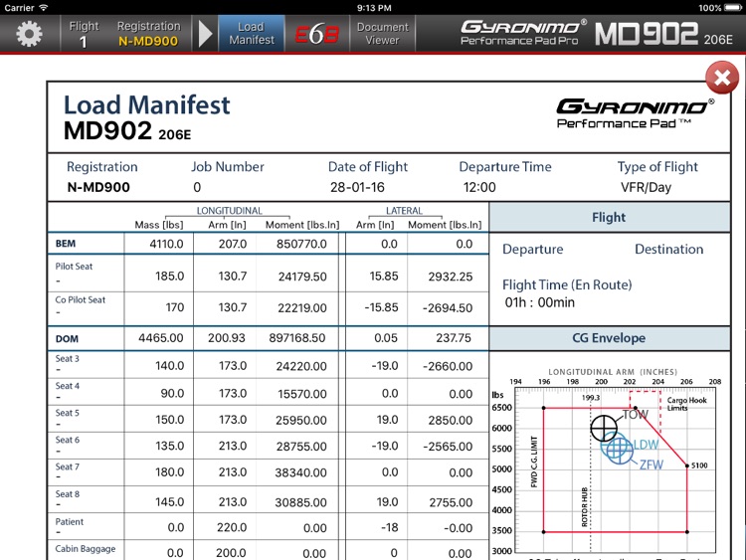Image resolution: width=746 pixels, height=560 pixels.
Task: Tap the Registration N-MD900 toolbar item
Action: click(148, 34)
